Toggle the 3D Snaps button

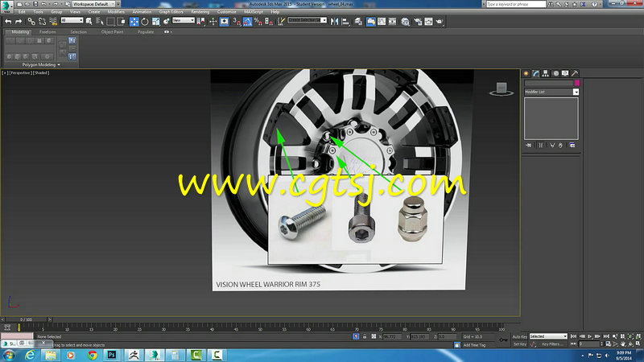coord(237,22)
